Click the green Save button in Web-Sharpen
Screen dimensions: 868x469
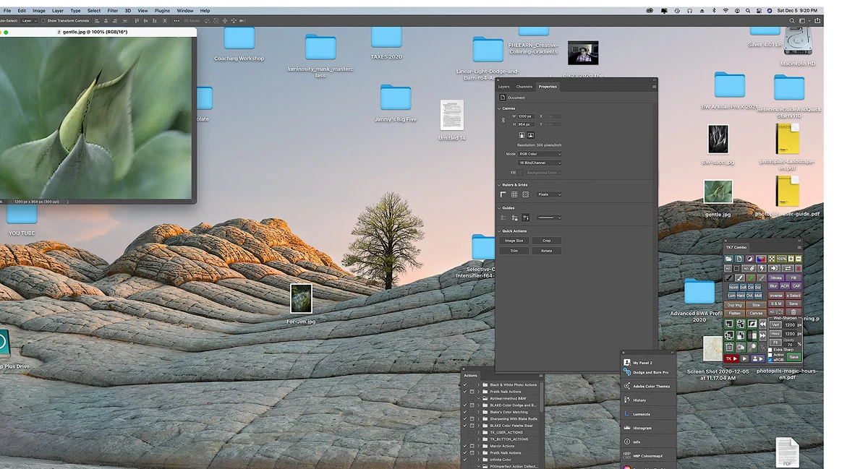793,357
